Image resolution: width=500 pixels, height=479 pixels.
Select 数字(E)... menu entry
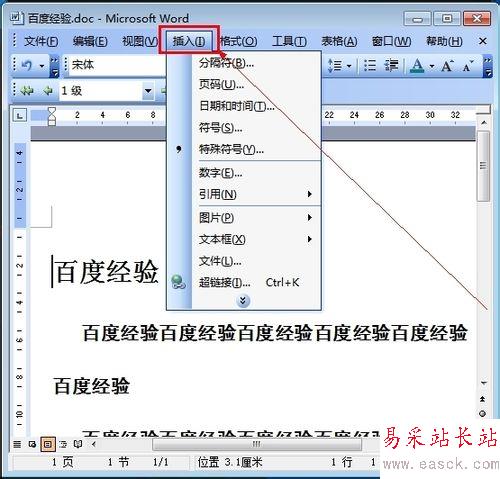(x=244, y=173)
